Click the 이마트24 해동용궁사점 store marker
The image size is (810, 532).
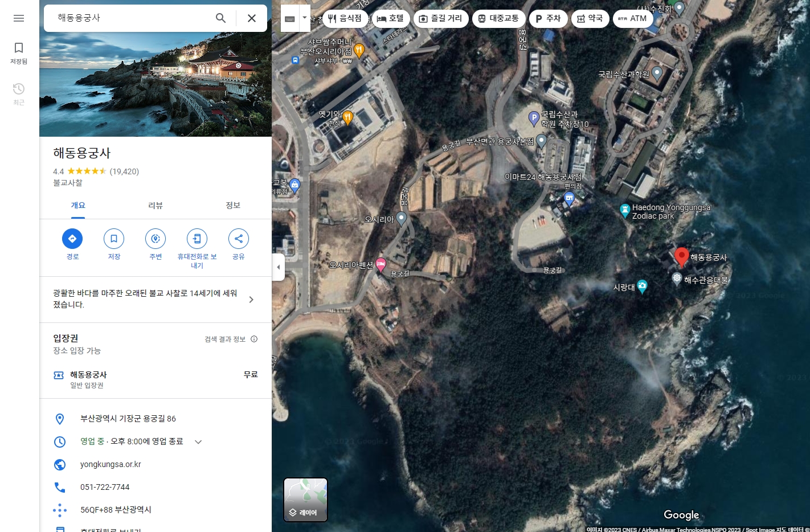(x=569, y=198)
